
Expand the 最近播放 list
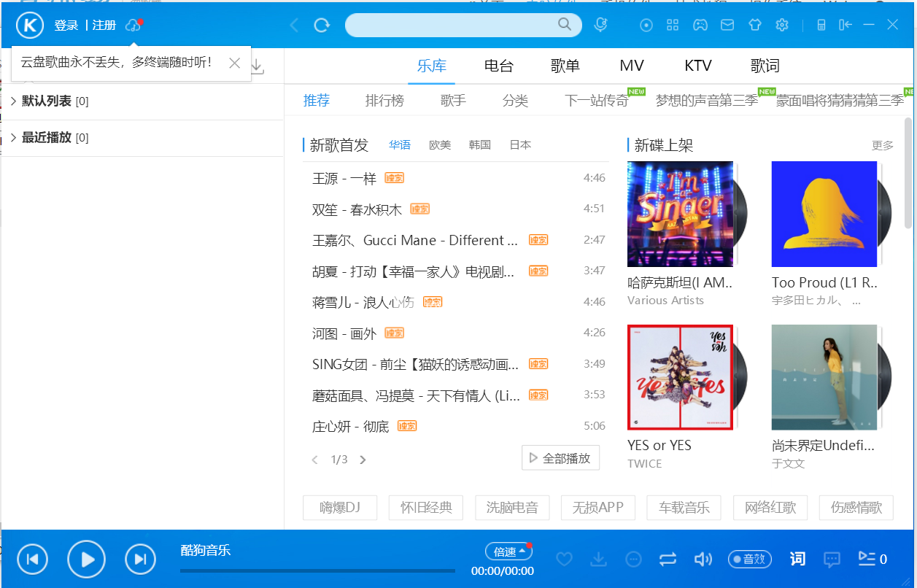point(13,138)
